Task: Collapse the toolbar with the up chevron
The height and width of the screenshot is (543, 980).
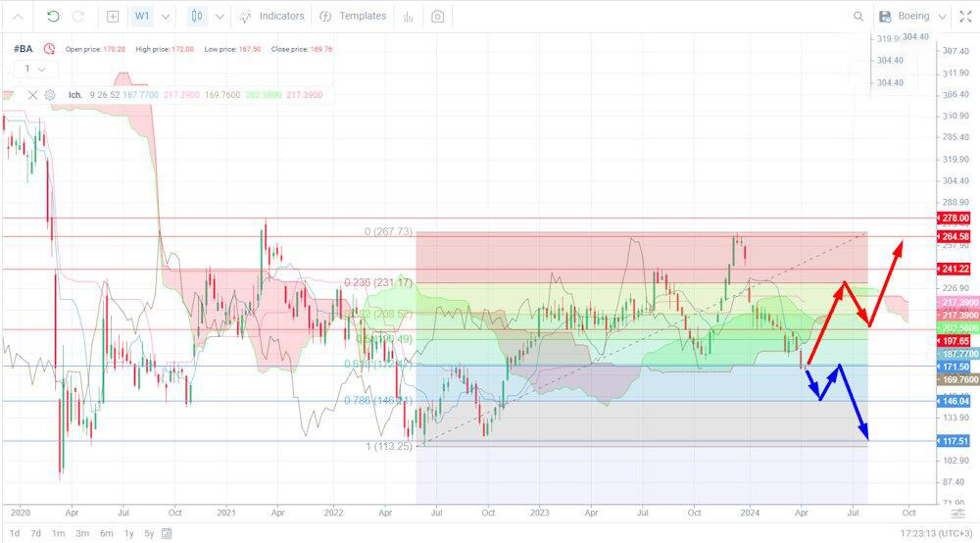Action: pos(18,17)
